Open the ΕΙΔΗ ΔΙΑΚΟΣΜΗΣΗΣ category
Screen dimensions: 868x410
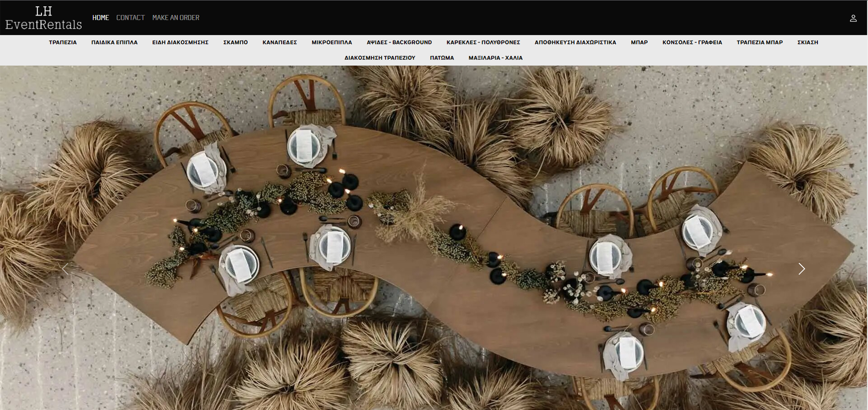[180, 42]
